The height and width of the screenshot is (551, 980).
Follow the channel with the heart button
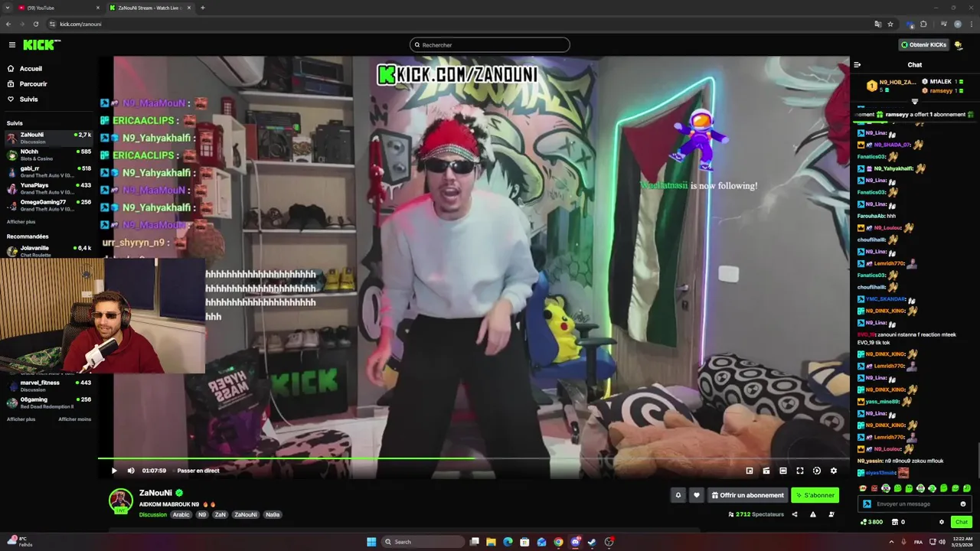coord(697,495)
